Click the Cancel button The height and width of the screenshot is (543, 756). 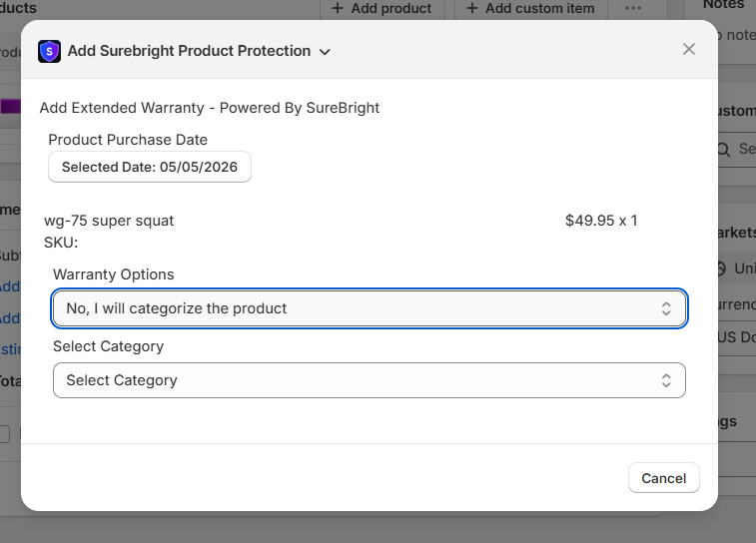point(663,478)
